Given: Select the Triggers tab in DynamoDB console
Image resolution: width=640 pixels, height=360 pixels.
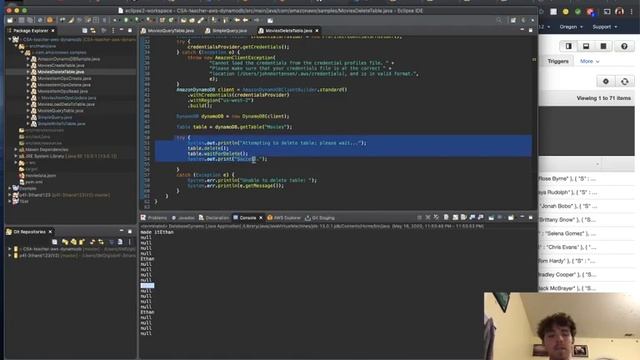Looking at the screenshot, I should tap(558, 61).
